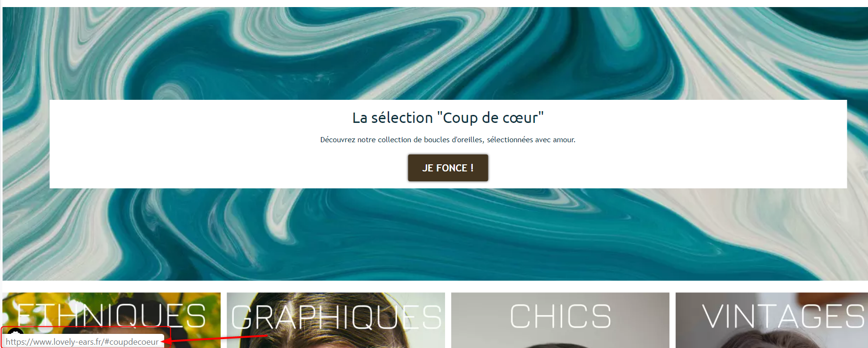Click the hair photo under GRAPHIQUES
868x348 pixels.
(x=336, y=340)
